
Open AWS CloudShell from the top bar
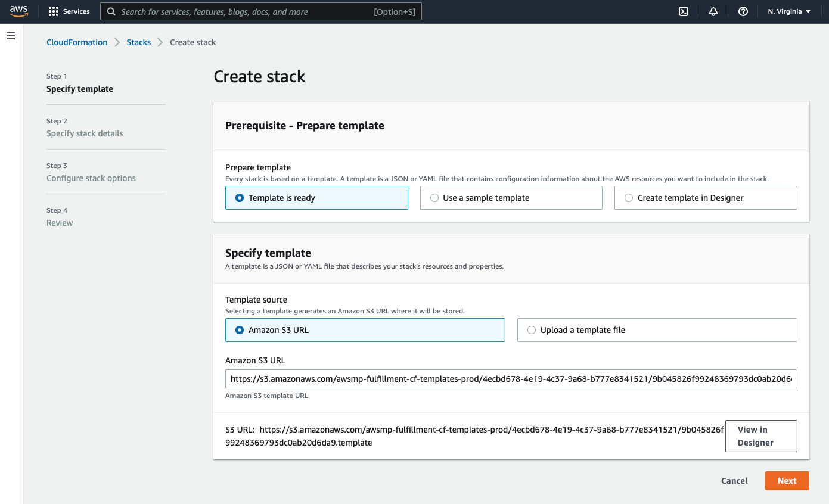(x=683, y=11)
